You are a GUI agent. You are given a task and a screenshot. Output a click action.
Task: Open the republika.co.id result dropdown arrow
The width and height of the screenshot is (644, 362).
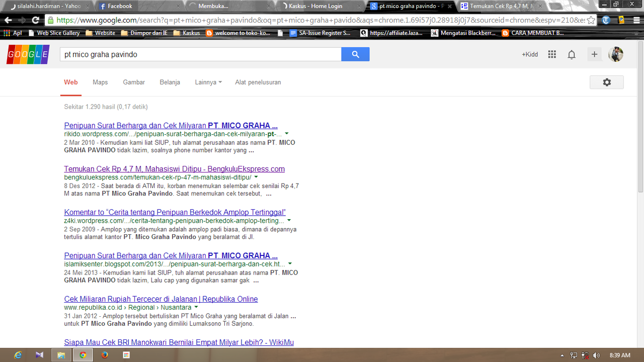tap(196, 307)
